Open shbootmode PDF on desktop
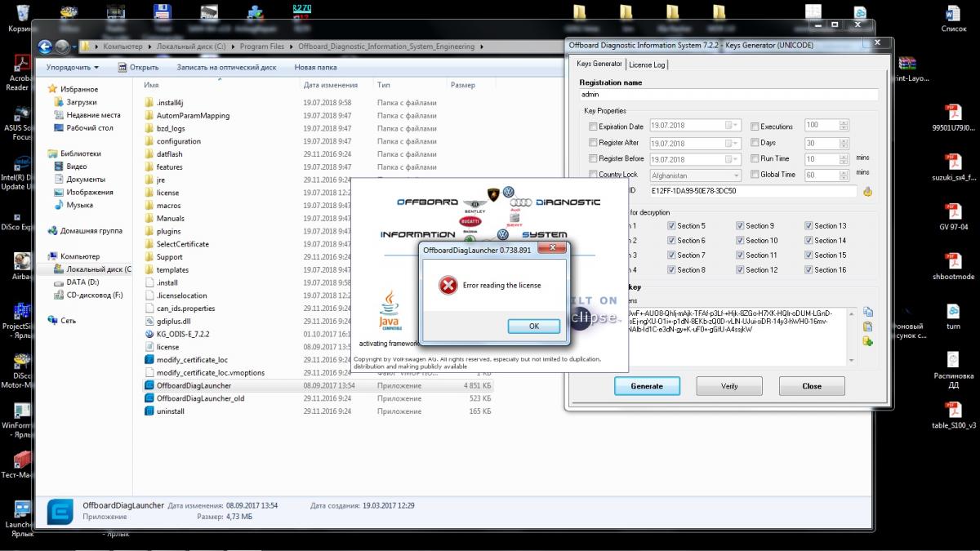Screen dimensions: 980x551 953,265
